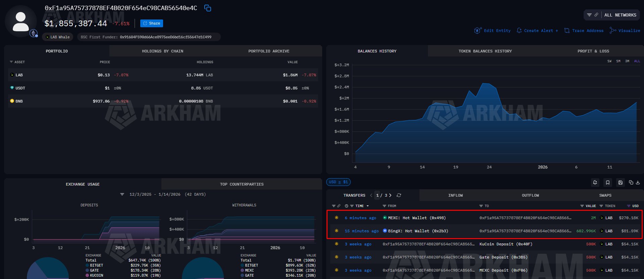Click the bookmark icon above transfers table
The height and width of the screenshot is (279, 644).
[608, 182]
